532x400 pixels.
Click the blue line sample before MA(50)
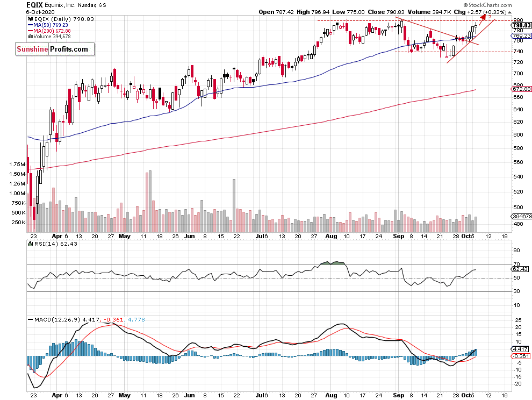click(31, 25)
